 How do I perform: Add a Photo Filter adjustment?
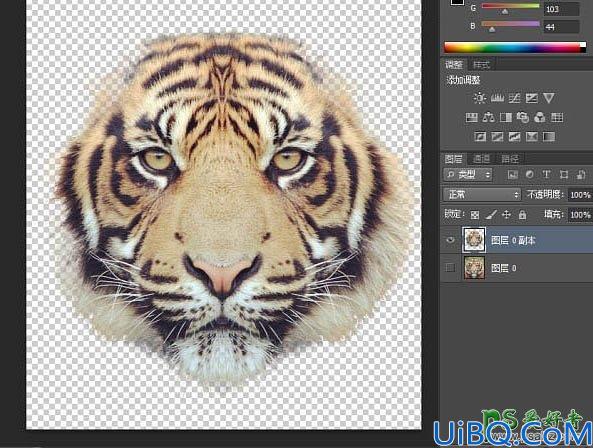pyautogui.click(x=523, y=118)
